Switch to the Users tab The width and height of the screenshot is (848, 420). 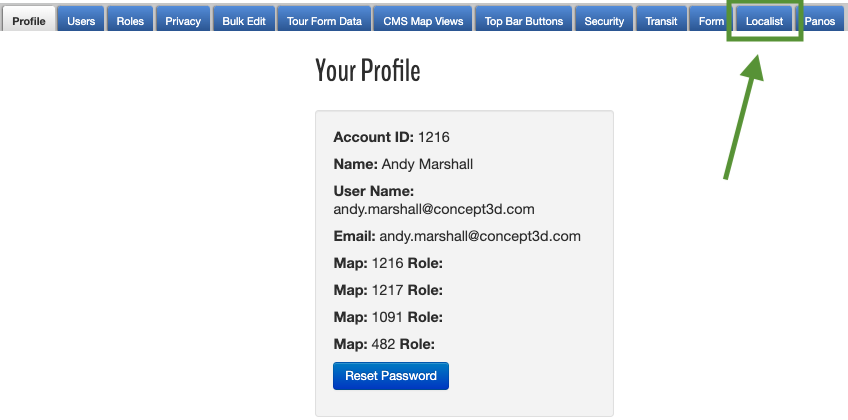tap(81, 19)
